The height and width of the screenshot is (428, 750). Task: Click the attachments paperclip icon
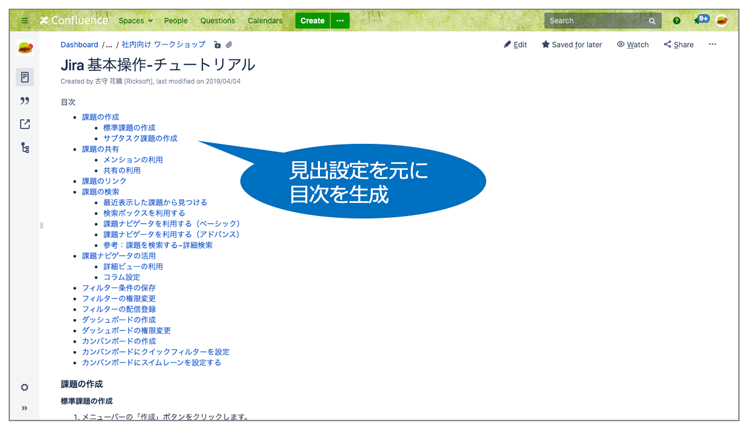(229, 44)
